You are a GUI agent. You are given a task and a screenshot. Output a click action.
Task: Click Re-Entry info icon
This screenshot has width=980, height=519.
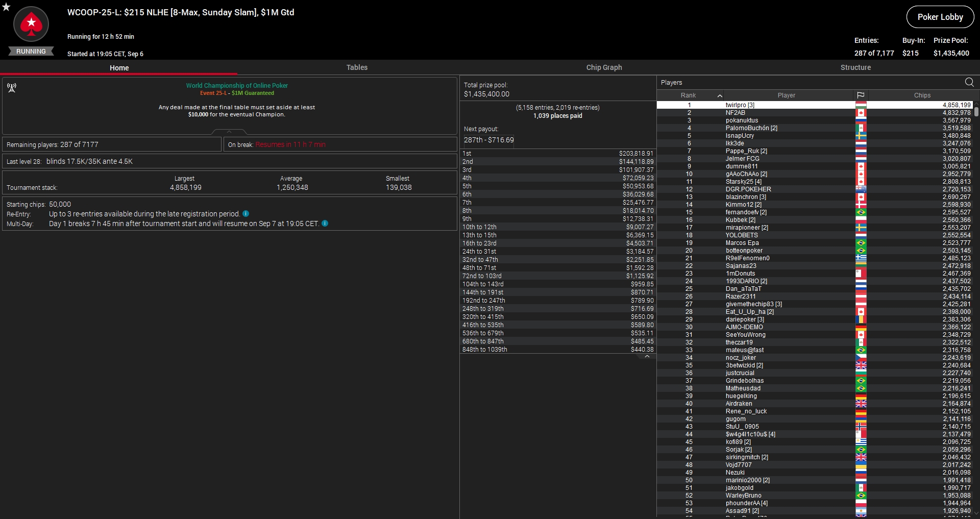(246, 214)
